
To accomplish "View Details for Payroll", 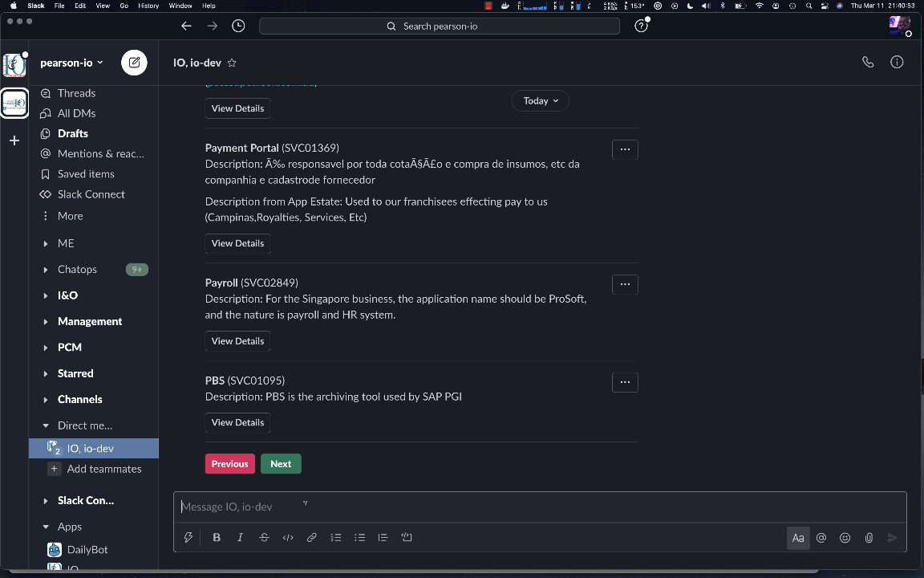I will tap(237, 341).
